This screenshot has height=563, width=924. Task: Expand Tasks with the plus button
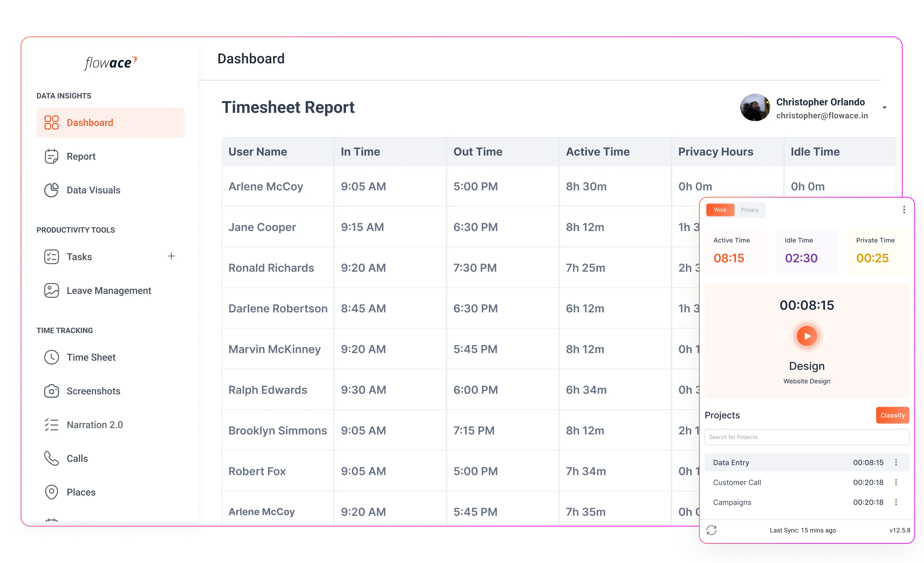point(171,256)
